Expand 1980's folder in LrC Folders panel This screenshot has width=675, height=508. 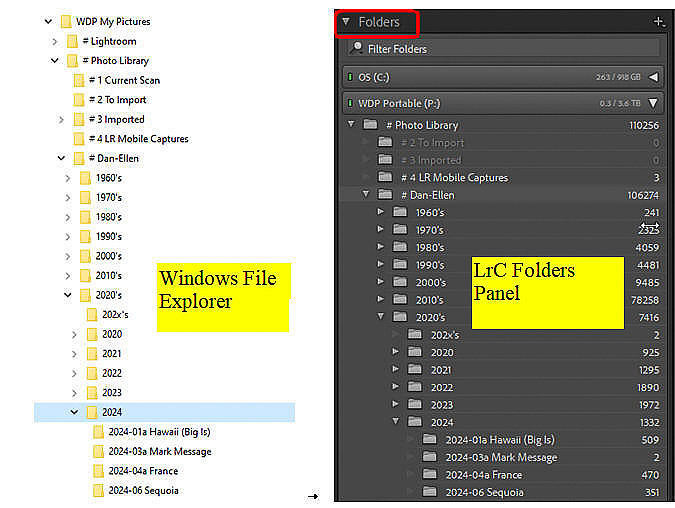[x=380, y=247]
